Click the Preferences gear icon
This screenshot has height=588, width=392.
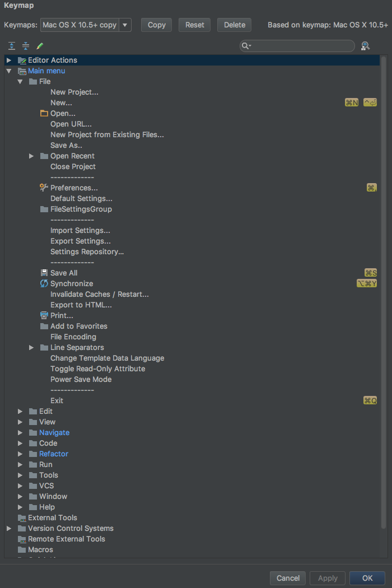(44, 188)
